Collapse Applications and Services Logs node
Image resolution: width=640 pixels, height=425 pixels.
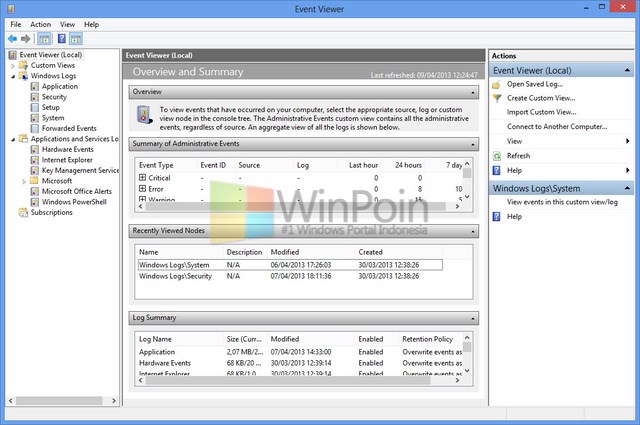(13, 140)
